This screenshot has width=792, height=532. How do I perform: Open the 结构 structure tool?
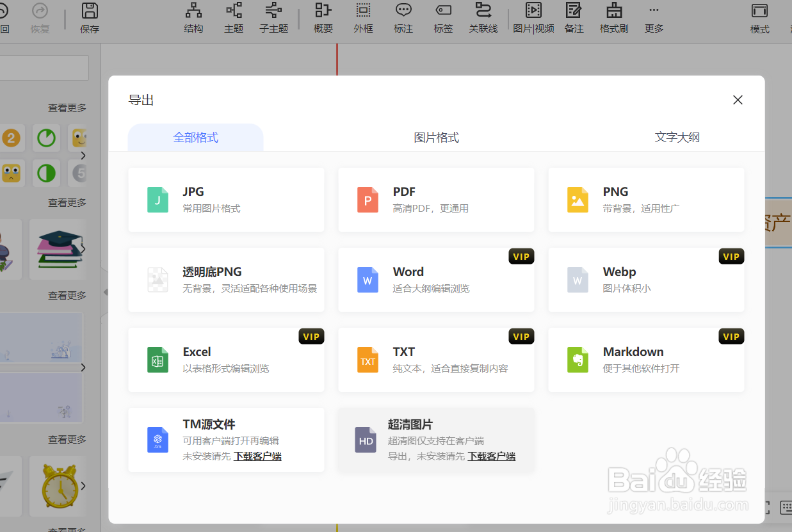[x=193, y=17]
